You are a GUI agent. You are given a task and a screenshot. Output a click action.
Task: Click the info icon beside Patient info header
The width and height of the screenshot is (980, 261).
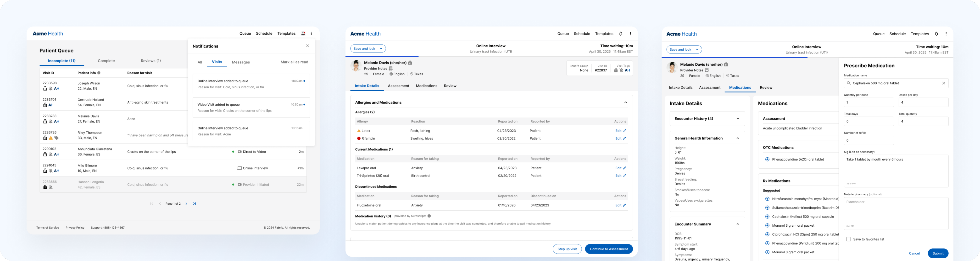(99, 73)
